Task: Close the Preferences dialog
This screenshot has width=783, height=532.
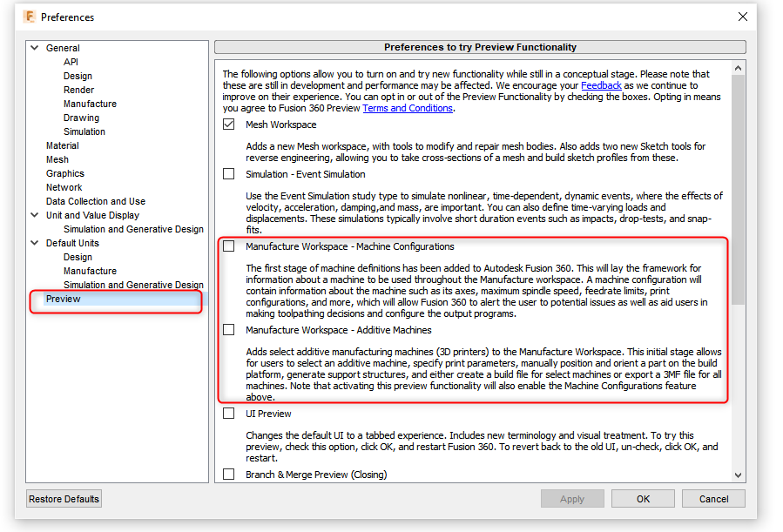Action: pyautogui.click(x=743, y=17)
